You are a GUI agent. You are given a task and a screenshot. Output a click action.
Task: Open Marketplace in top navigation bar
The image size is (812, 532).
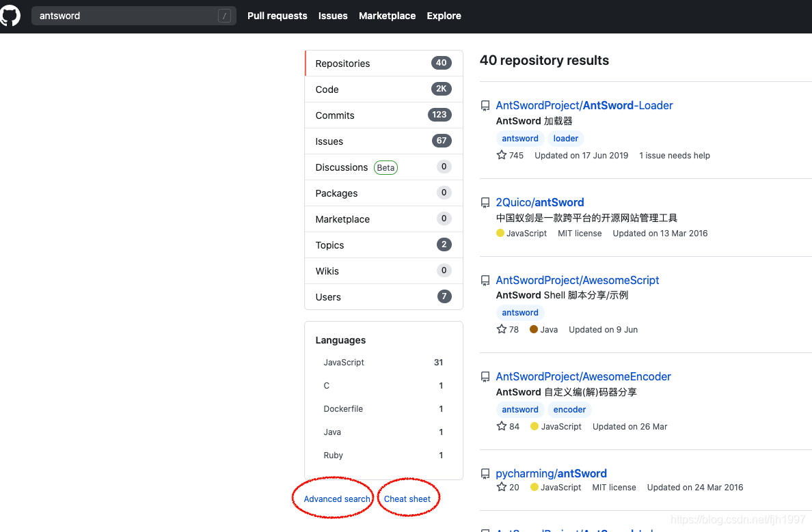[388, 16]
